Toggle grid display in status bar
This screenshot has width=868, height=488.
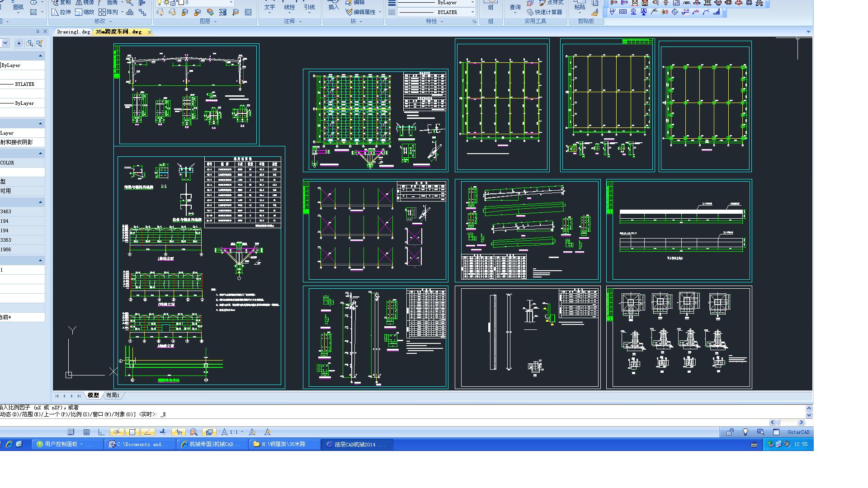[86, 432]
